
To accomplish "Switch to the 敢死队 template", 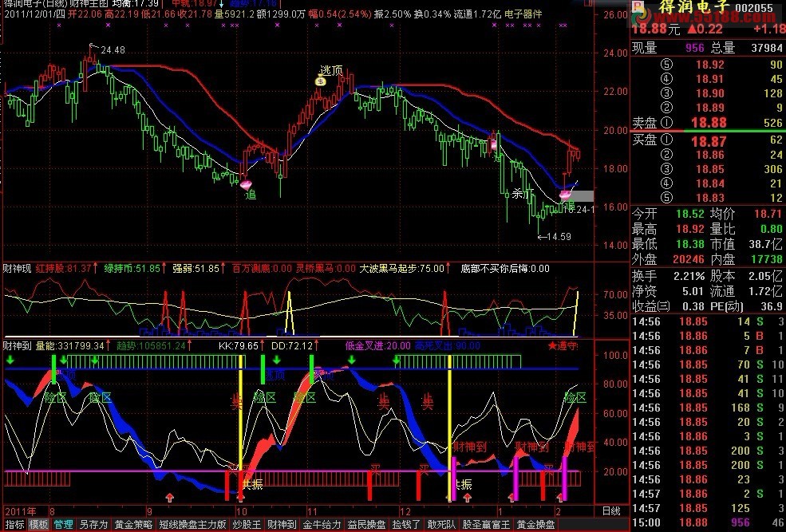I will (x=441, y=525).
